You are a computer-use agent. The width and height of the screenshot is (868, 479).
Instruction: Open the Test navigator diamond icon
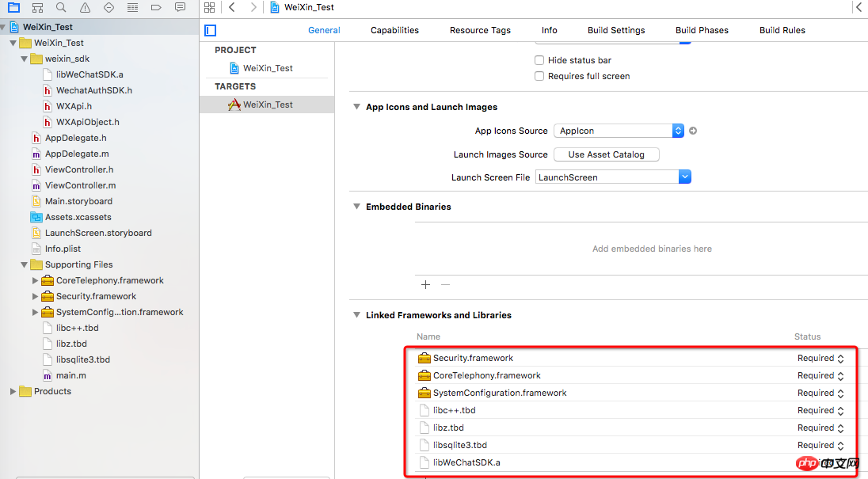click(108, 8)
